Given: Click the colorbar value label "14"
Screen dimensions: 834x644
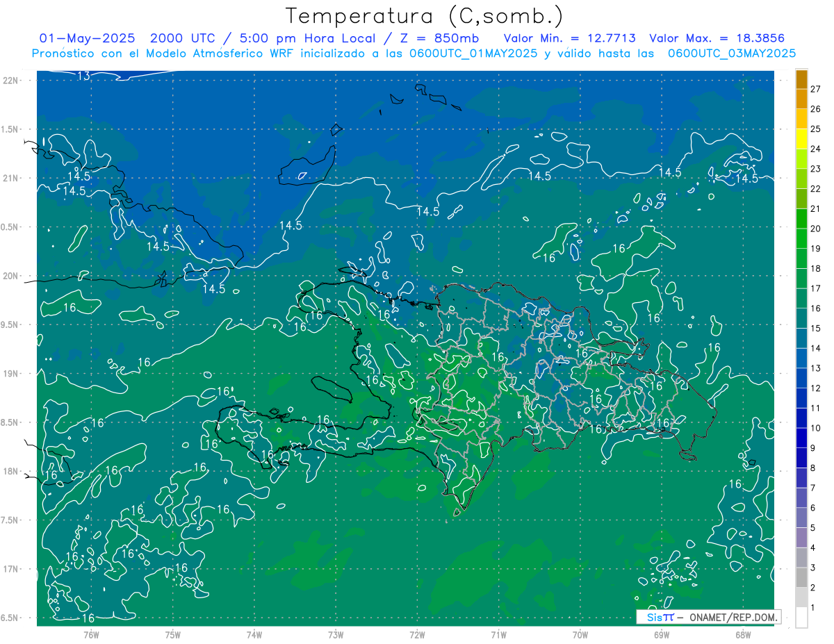Looking at the screenshot, I should [x=816, y=349].
